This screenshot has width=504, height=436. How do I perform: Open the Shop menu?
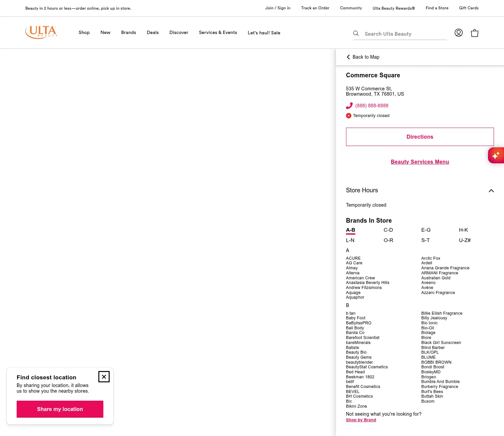click(84, 33)
